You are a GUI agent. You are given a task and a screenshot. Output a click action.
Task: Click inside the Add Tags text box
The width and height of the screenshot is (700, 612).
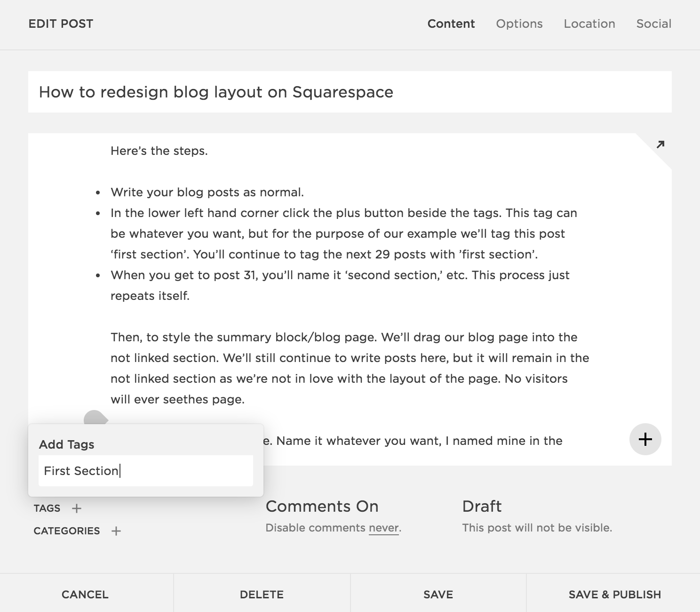145,470
